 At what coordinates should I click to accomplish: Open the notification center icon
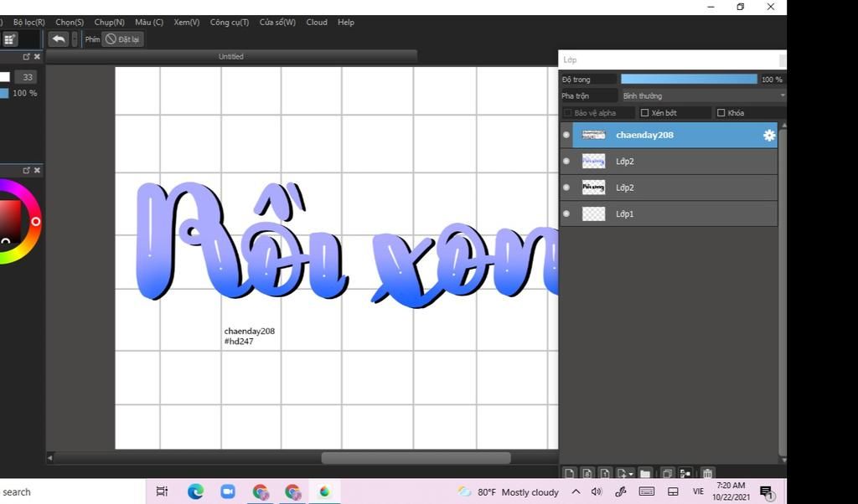[768, 492]
